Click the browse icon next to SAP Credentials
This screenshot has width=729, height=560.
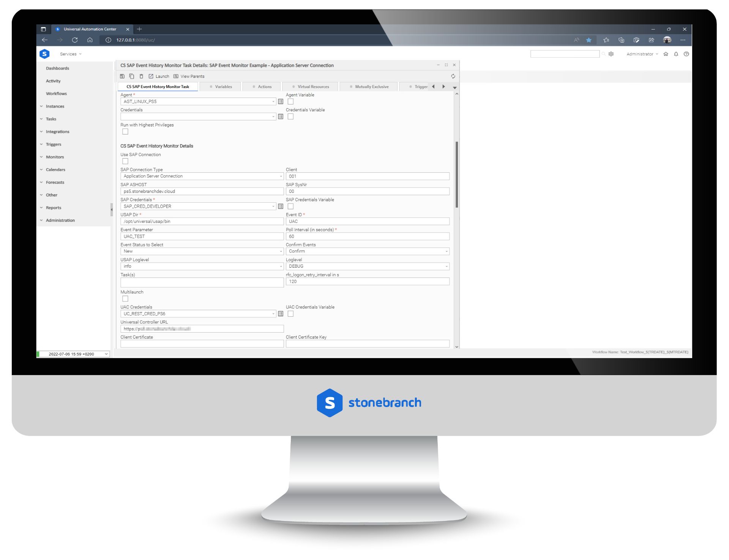281,207
